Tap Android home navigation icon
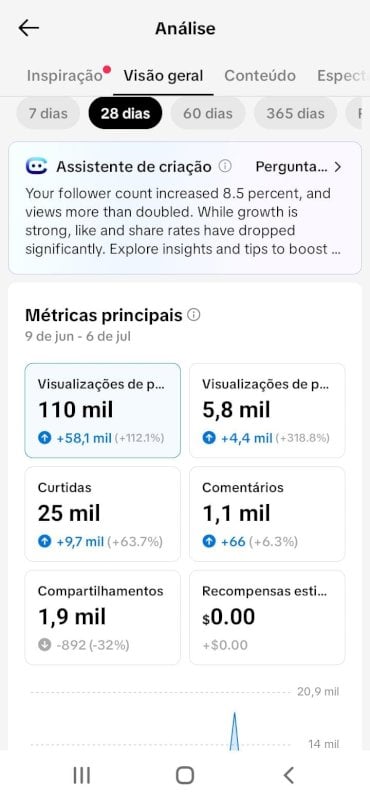370x800 pixels. click(185, 775)
